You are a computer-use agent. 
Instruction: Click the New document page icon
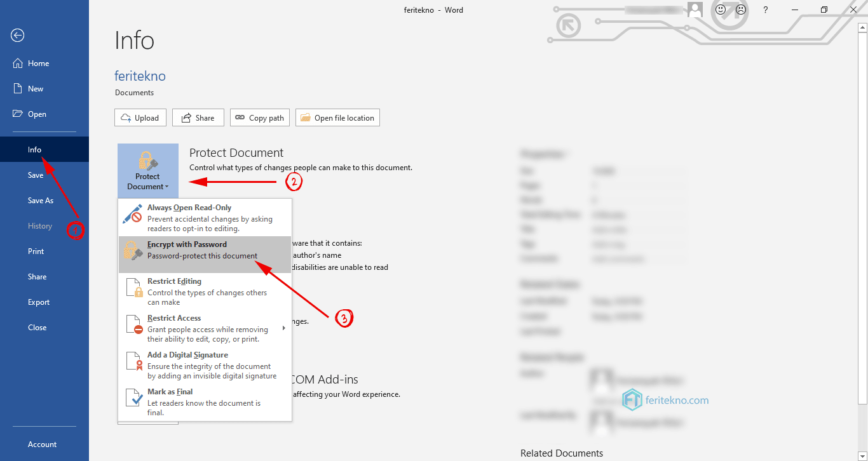18,89
